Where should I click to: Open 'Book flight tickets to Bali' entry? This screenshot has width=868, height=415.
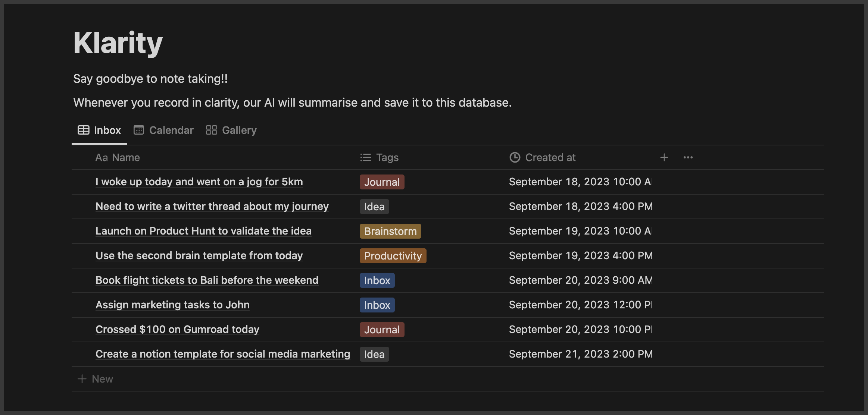[207, 280]
